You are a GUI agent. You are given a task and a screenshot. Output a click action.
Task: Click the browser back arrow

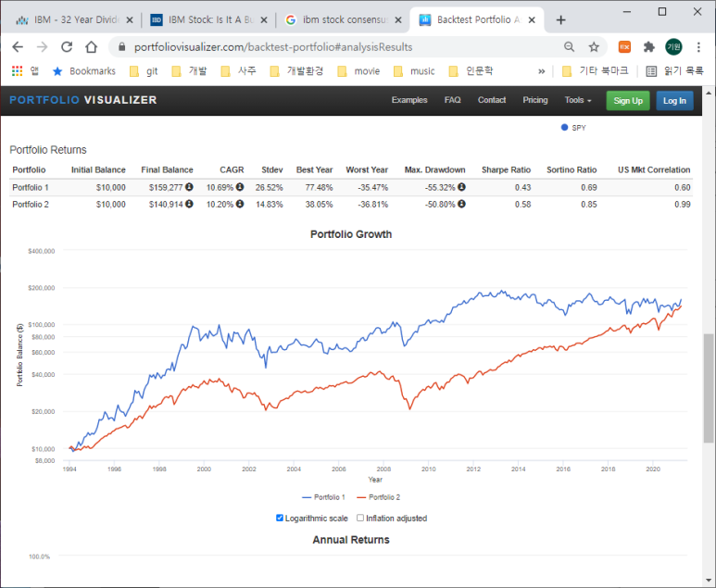pos(18,47)
